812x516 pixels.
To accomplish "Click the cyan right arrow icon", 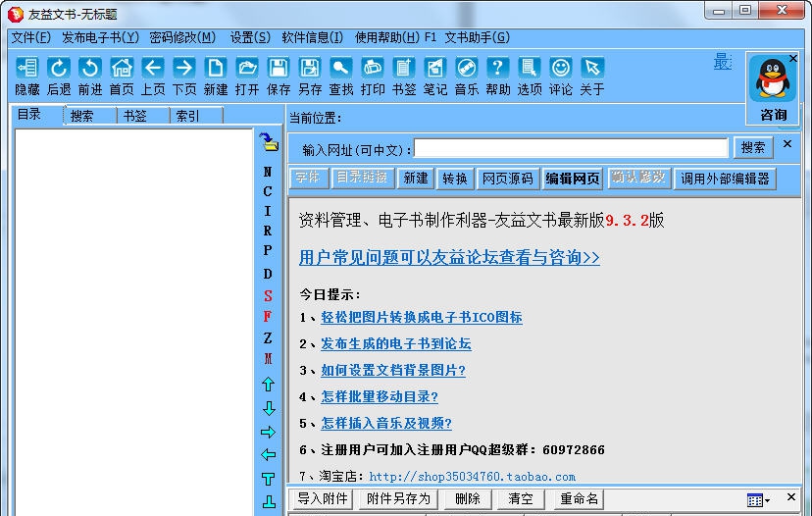I will pos(269,432).
